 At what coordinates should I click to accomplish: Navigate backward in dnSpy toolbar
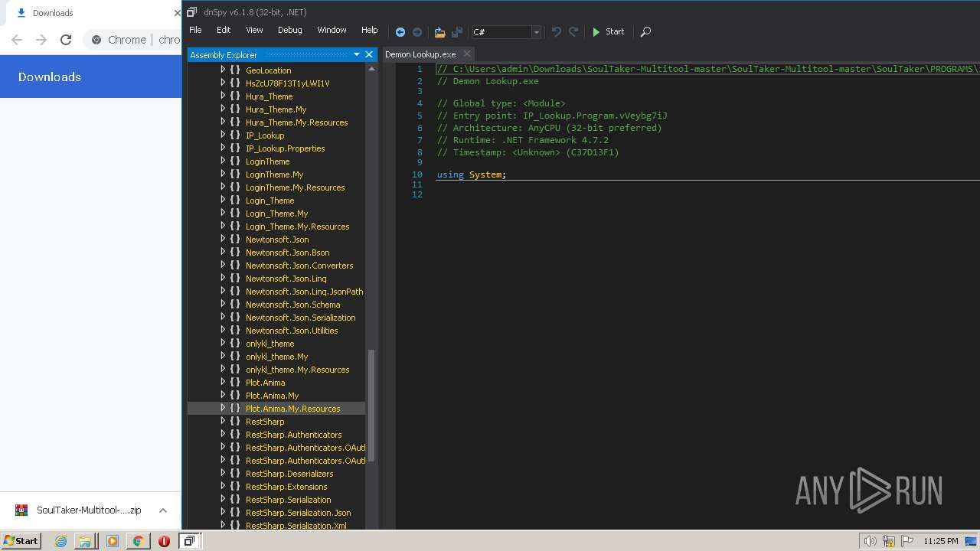point(400,32)
